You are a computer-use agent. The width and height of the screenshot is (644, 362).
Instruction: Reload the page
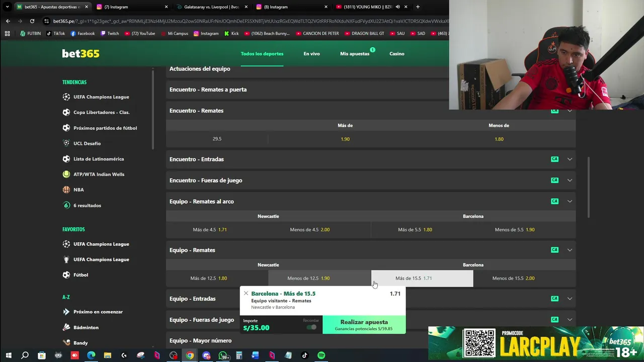(32, 21)
